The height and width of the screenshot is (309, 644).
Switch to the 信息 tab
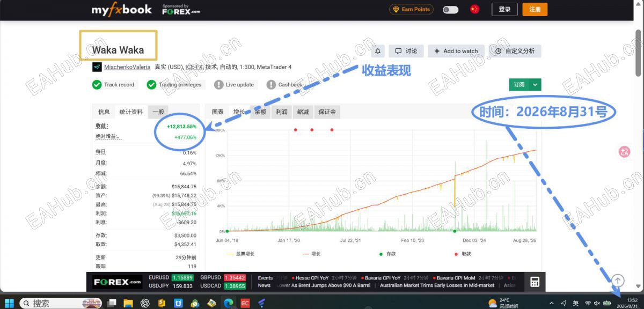point(104,112)
